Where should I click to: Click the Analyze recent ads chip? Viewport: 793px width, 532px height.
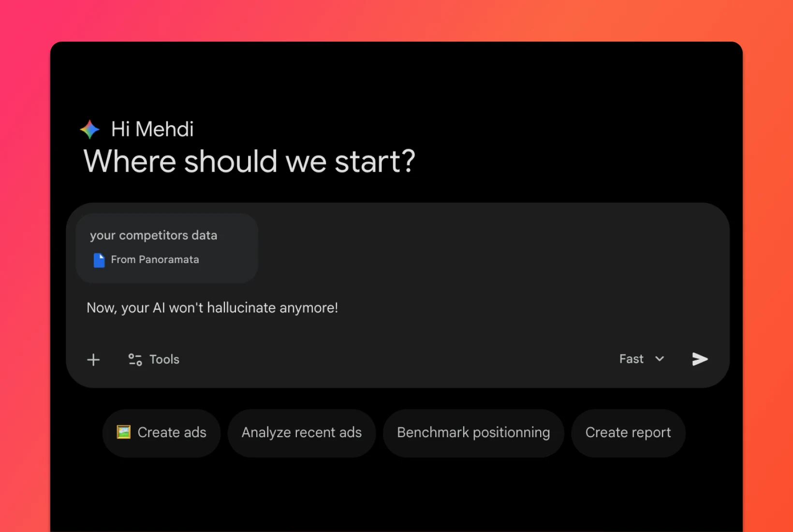[301, 432]
